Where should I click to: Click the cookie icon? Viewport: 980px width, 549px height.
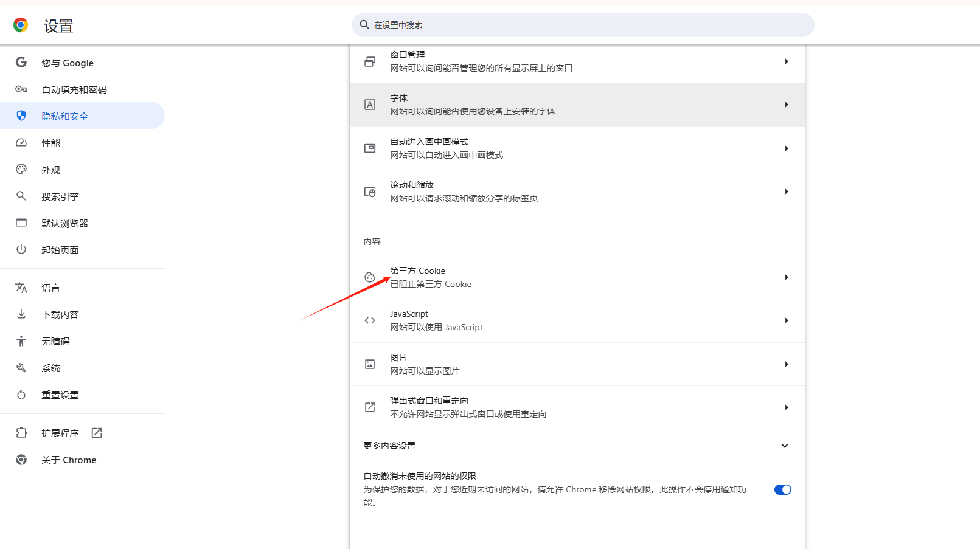click(x=370, y=277)
